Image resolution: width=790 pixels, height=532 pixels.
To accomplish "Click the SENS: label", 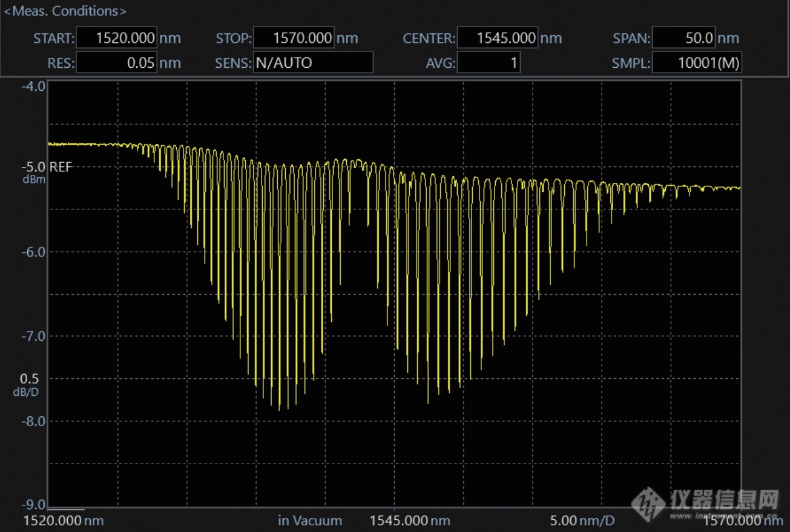I will (233, 63).
